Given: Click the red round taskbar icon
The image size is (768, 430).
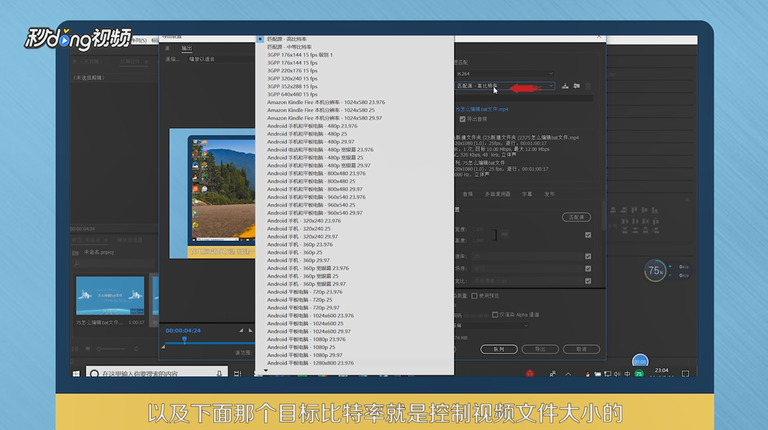Looking at the screenshot, I should pos(530,374).
